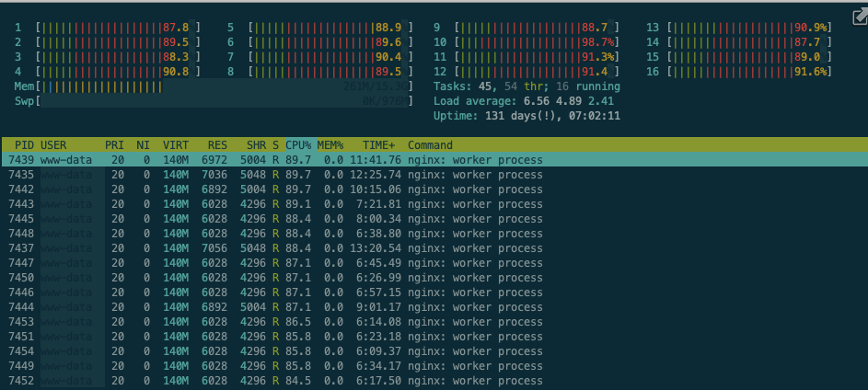868x390 pixels.
Task: Sort by the SHR column header
Action: pos(254,145)
